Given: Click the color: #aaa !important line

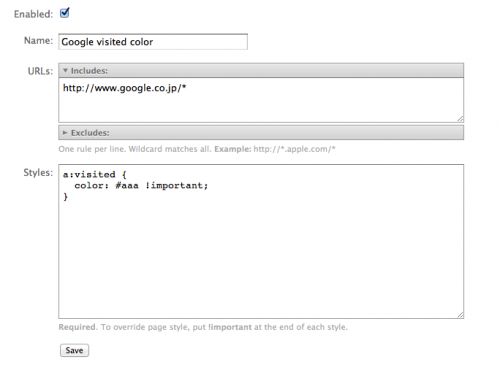Looking at the screenshot, I should click(141, 186).
